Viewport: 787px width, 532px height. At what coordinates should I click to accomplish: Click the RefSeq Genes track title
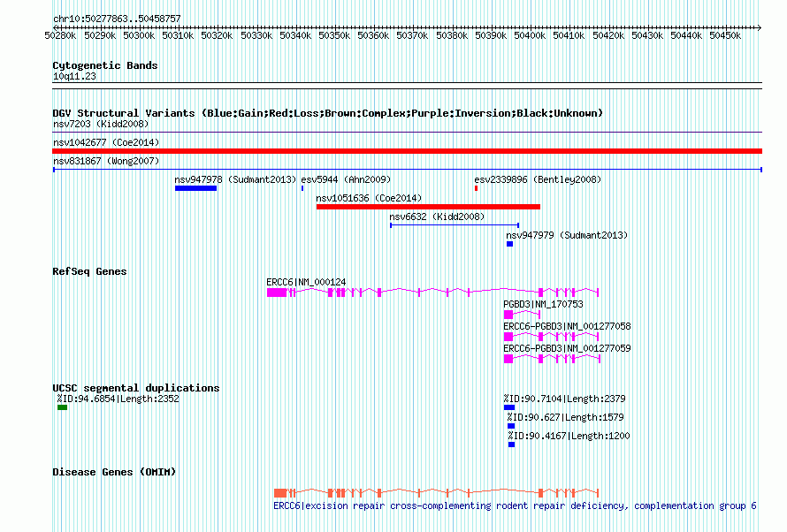[x=89, y=272]
